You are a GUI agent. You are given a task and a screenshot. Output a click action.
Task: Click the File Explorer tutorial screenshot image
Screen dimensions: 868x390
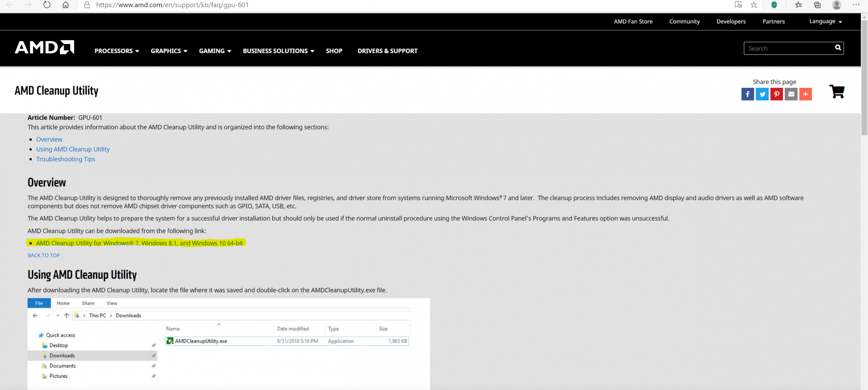pyautogui.click(x=229, y=344)
